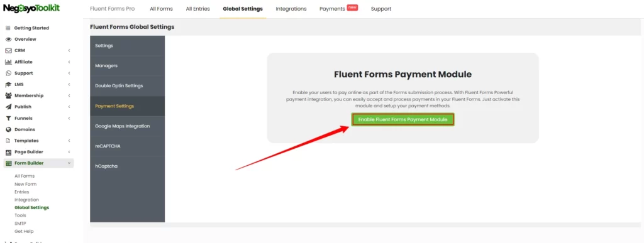Screen dimensions: 644x243
Task: Collapse the Form Builder section chevron
Action: tap(69, 163)
